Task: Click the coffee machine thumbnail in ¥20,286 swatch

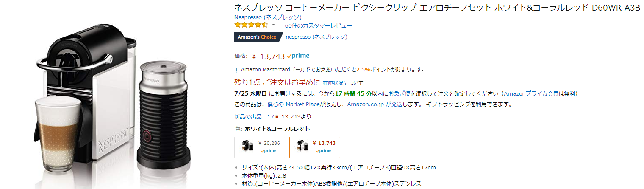Action: coord(247,146)
